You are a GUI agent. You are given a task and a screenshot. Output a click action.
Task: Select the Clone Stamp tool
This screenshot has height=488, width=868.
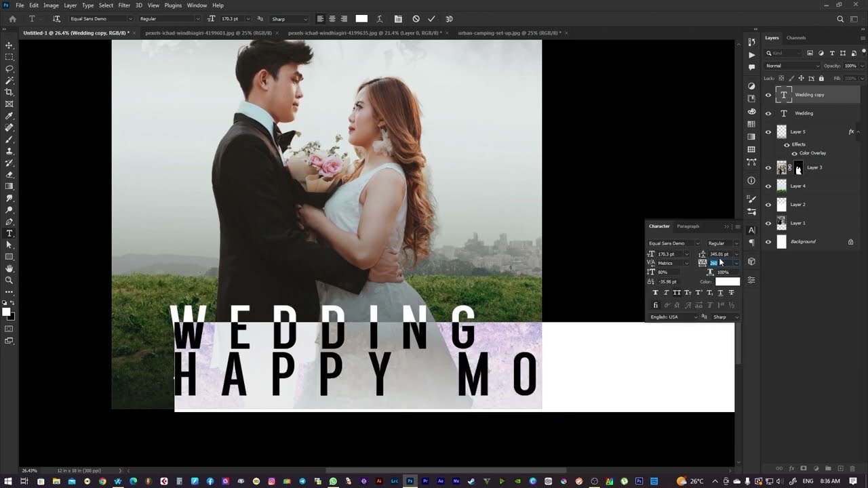point(9,151)
